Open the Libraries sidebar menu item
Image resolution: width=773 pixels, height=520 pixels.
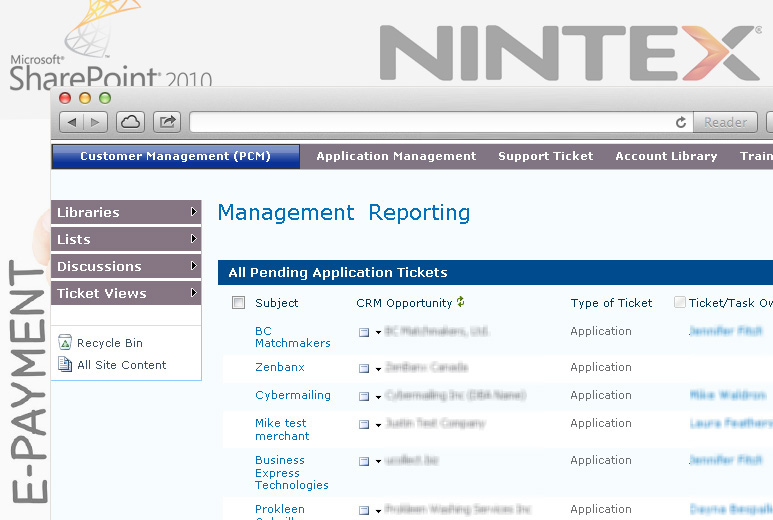(x=126, y=212)
